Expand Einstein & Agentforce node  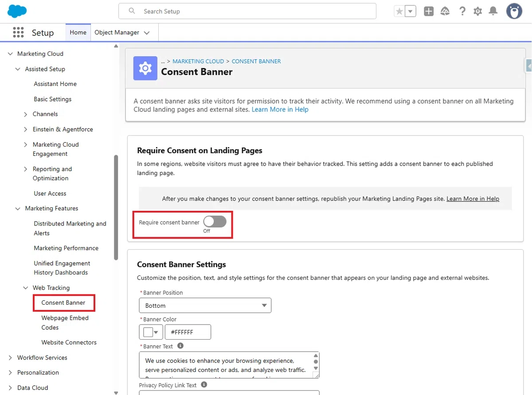point(26,129)
